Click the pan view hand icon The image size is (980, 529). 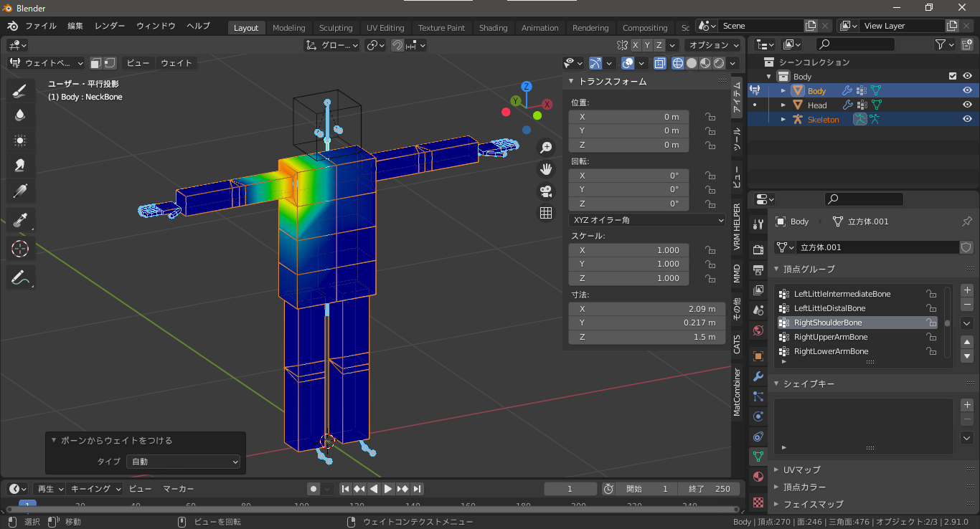(546, 169)
